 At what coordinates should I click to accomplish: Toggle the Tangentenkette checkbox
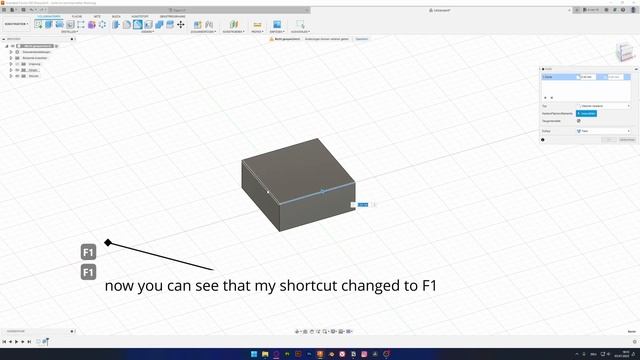578,121
